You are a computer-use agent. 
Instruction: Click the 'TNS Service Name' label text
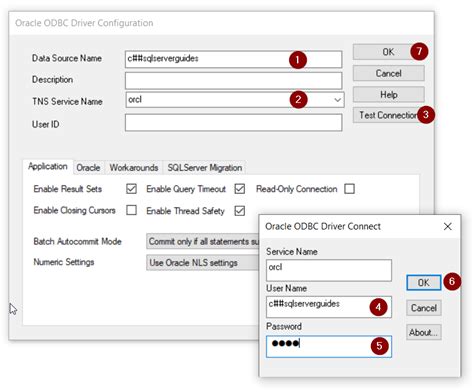[x=67, y=101]
